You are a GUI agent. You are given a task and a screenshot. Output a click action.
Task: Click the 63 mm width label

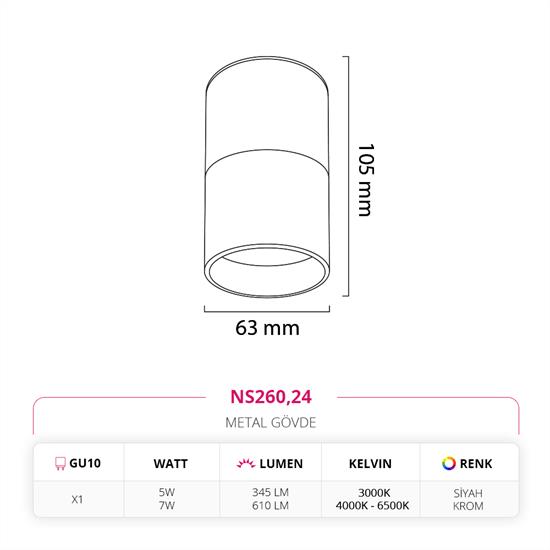267,328
